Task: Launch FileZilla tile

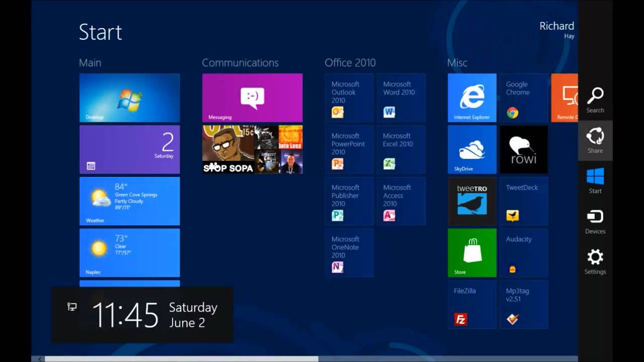Action: 472,305
